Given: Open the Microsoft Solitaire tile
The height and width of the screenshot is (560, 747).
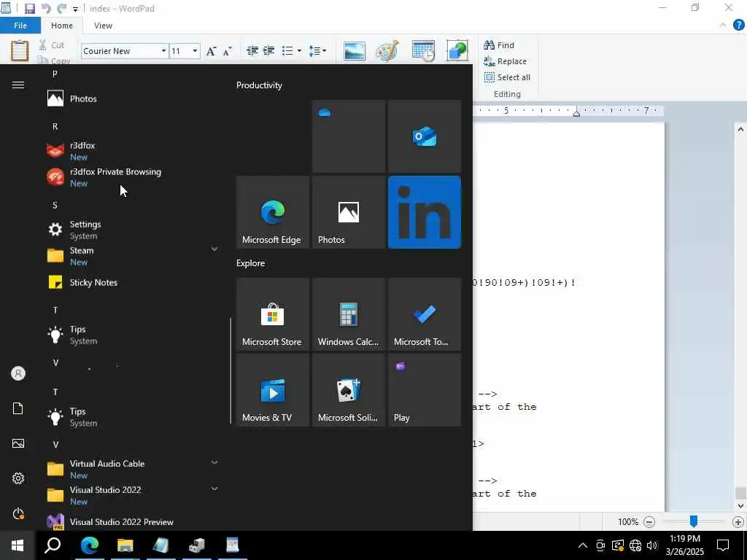Looking at the screenshot, I should click(x=348, y=390).
